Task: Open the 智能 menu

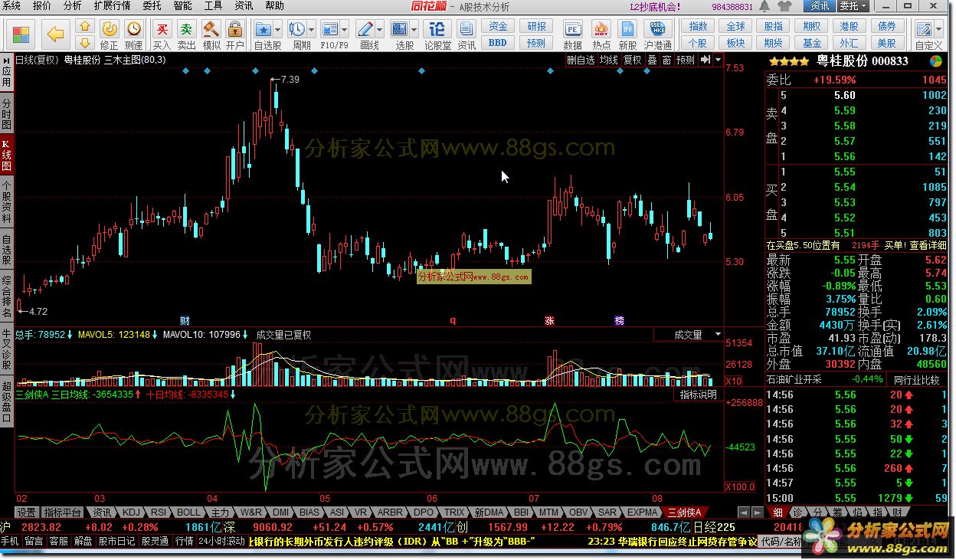Action: 182,6
